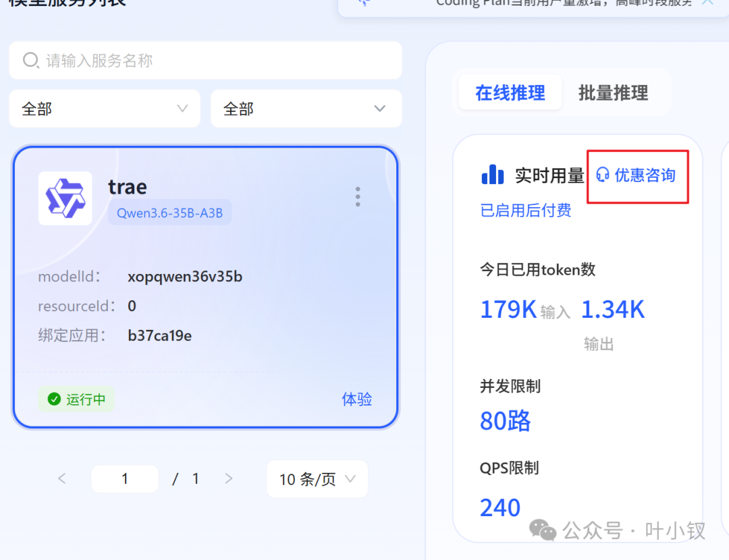The image size is (729, 560).
Task: Click the 今日已用token数 label
Action: point(537,270)
